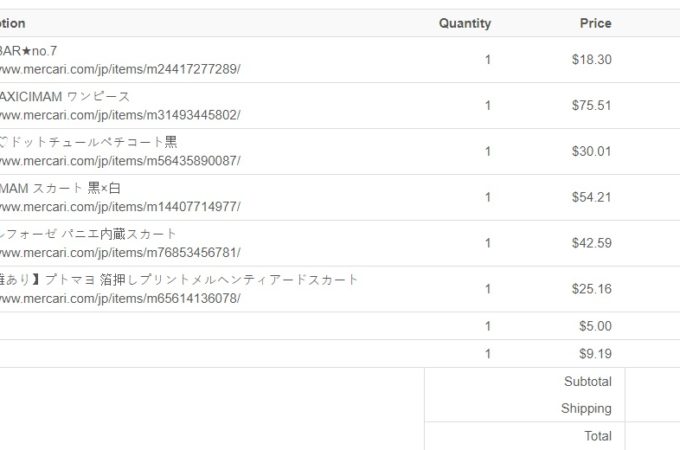The height and width of the screenshot is (450, 680).
Task: Select the $75.51 price cell
Action: (x=591, y=106)
